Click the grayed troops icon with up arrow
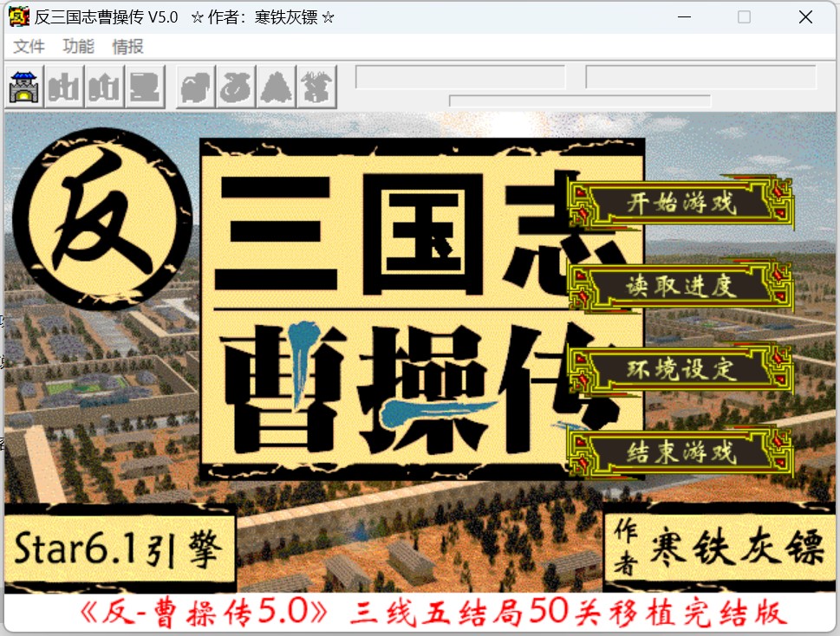The width and height of the screenshot is (840, 636). pos(105,87)
